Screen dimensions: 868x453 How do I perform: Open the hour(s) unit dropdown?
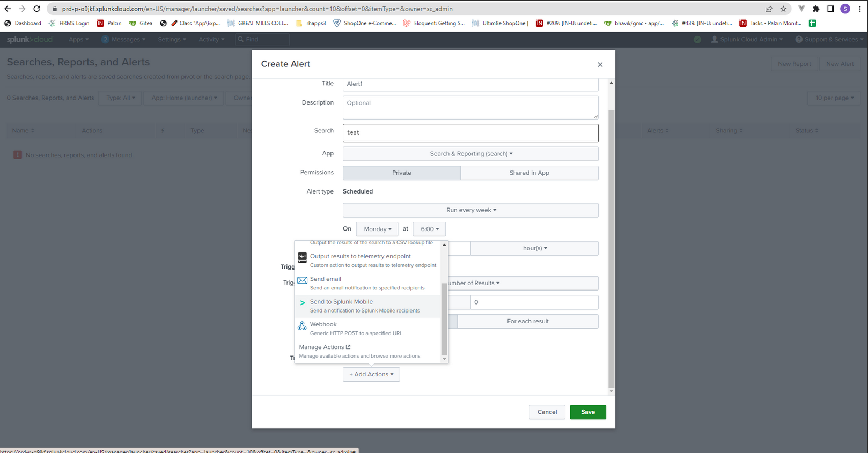(x=534, y=248)
